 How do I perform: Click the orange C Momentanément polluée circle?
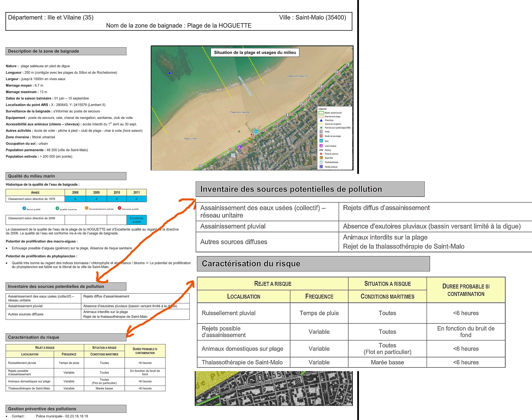pos(86,208)
